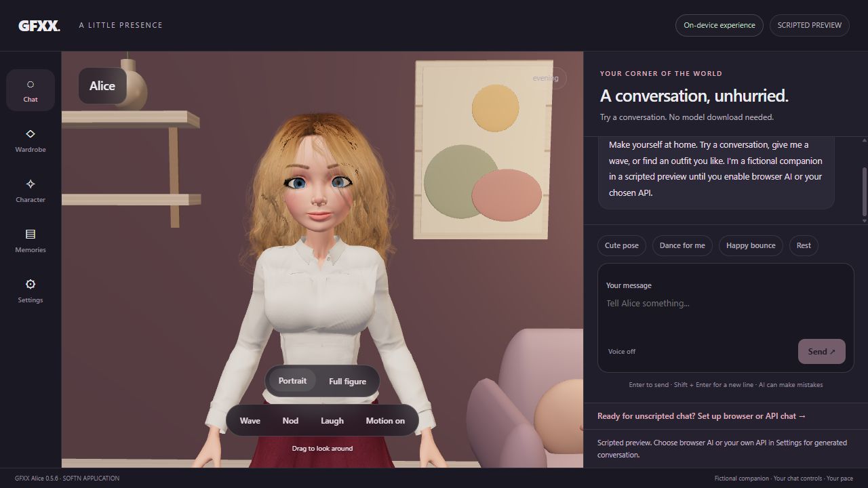This screenshot has width=868, height=488.
Task: Click the Your message text field
Action: tap(726, 312)
